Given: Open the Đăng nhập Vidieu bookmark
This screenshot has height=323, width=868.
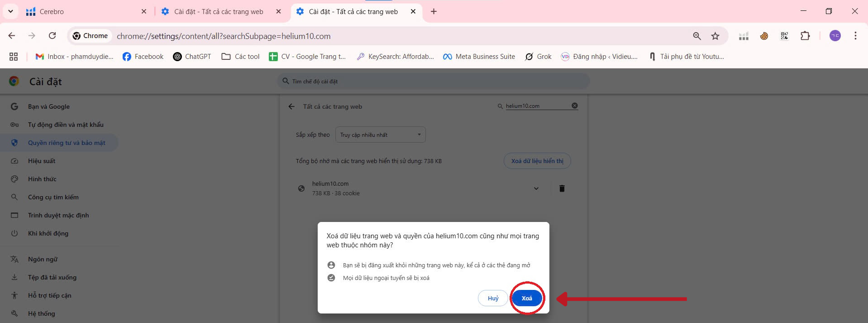Looking at the screenshot, I should (x=599, y=57).
